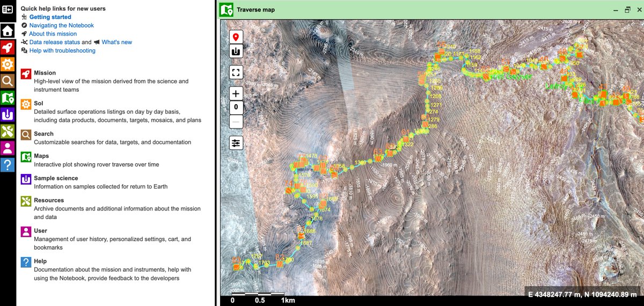644x306 pixels.
Task: Open the Getting started link
Action: click(50, 17)
